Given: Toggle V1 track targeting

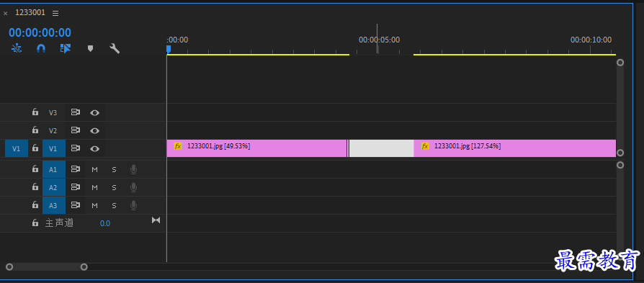Looking at the screenshot, I should (54, 148).
